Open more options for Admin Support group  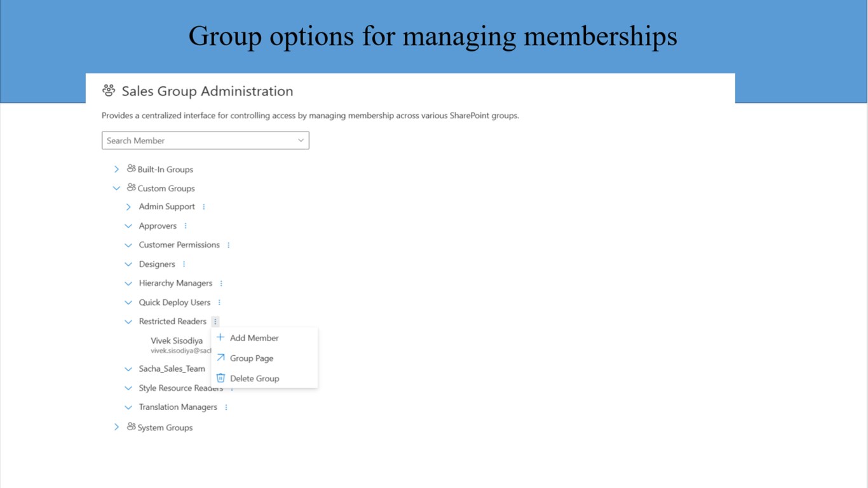coord(204,207)
